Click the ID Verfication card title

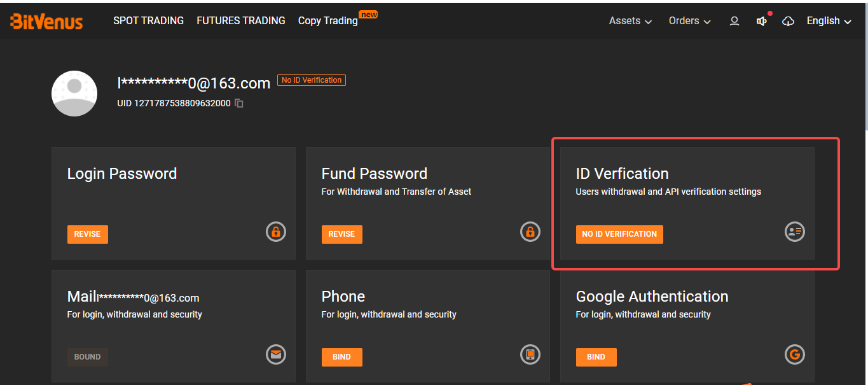(623, 174)
